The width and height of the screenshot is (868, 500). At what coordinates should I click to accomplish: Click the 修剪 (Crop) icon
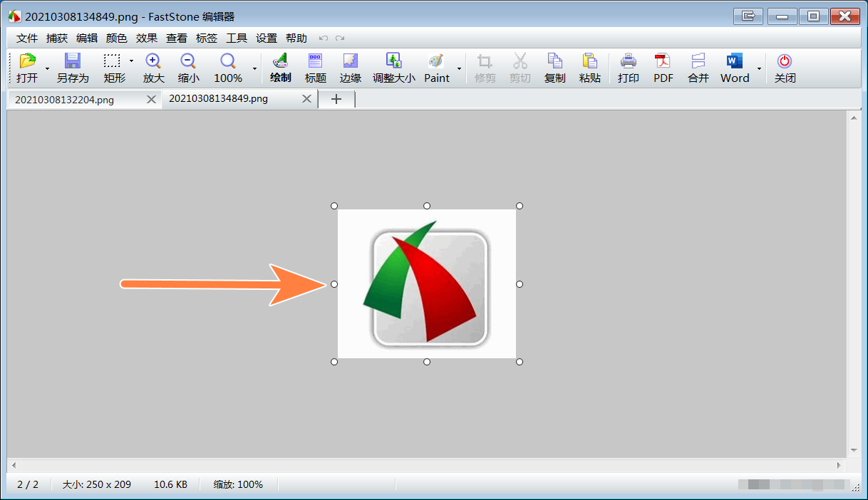[485, 61]
